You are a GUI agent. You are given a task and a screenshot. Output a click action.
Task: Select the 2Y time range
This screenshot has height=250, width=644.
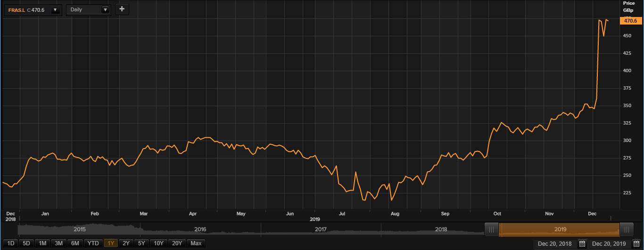point(126,243)
